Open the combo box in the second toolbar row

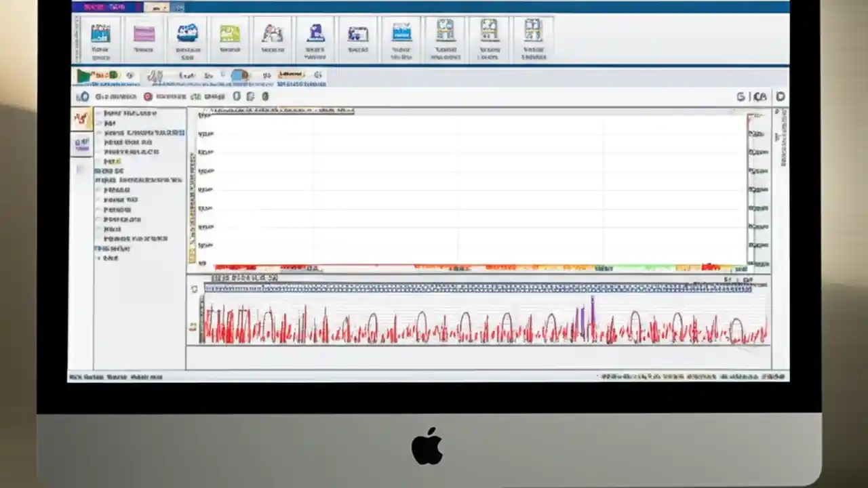[292, 75]
